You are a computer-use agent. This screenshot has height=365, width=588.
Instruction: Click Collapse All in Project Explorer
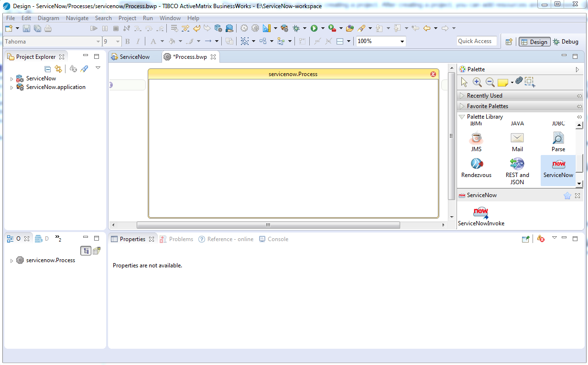coord(47,69)
